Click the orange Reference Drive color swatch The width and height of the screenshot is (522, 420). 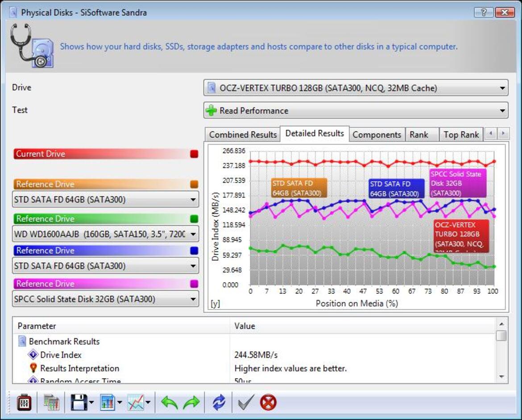[194, 184]
